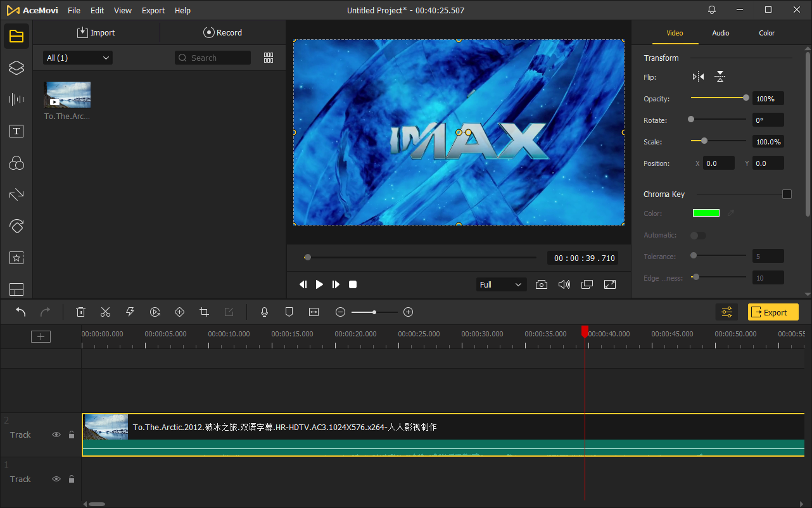Image resolution: width=812 pixels, height=508 pixels.
Task: Click the green Chroma Key color swatch
Action: [706, 213]
